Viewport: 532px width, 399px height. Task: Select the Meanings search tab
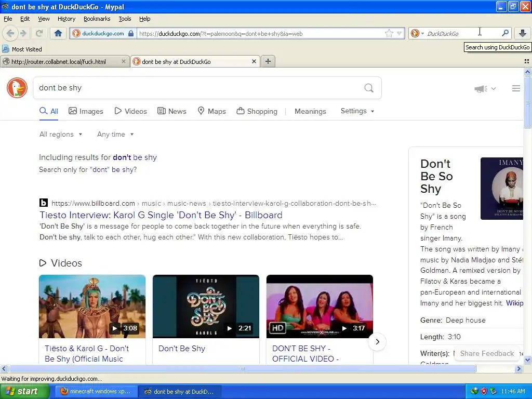(310, 111)
